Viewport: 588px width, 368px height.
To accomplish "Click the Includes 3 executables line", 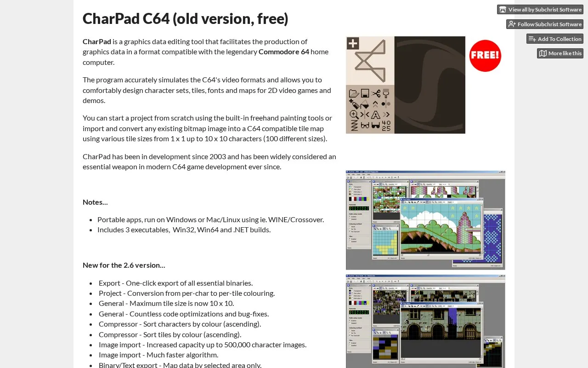I will [184, 230].
